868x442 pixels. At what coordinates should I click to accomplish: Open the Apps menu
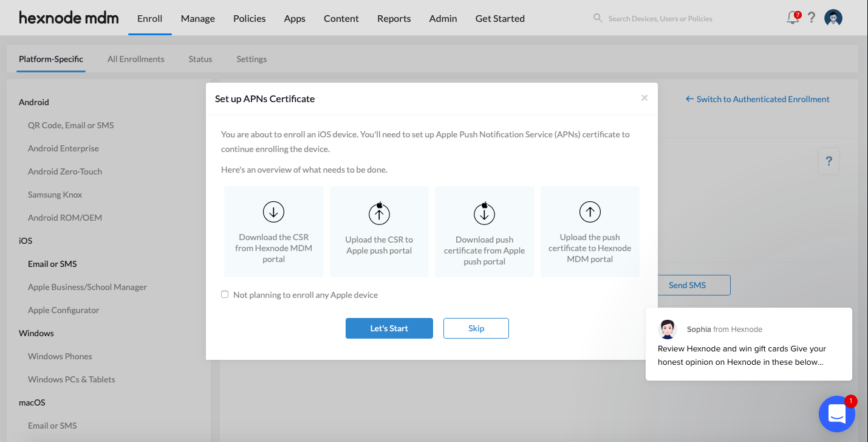[x=295, y=18]
